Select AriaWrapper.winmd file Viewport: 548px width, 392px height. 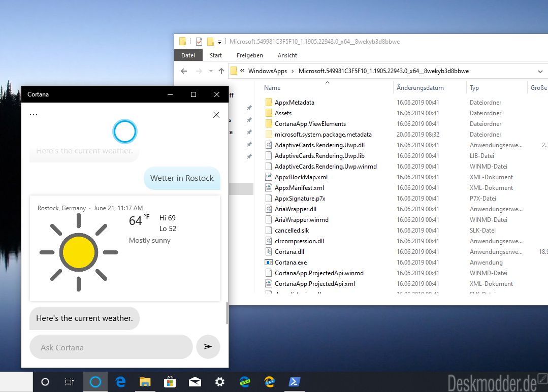(x=302, y=220)
